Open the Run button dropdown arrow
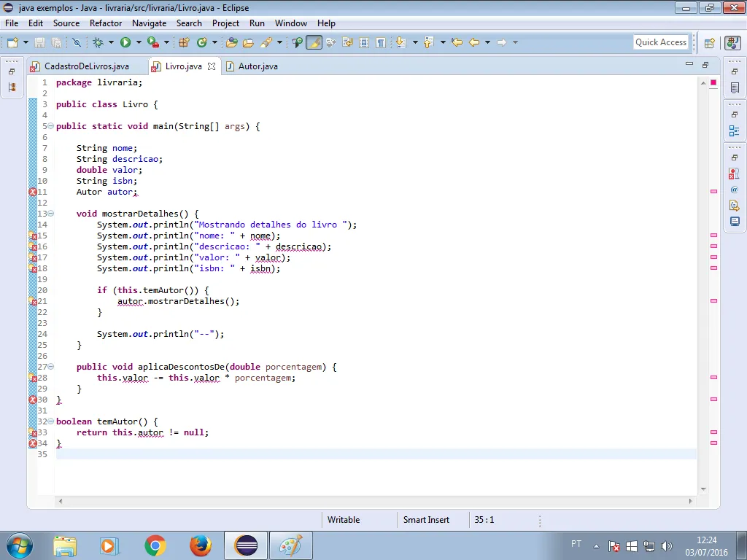The width and height of the screenshot is (747, 560). pyautogui.click(x=137, y=43)
